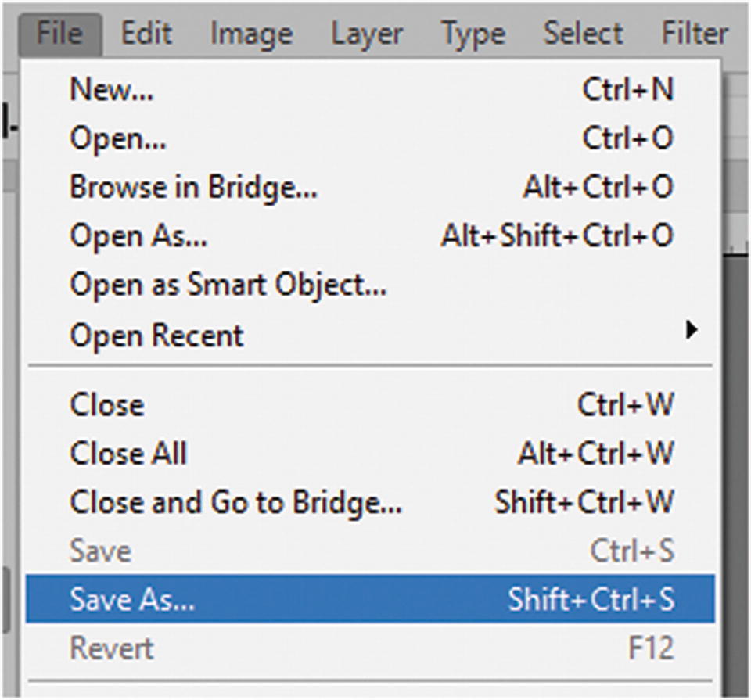The image size is (751, 700).
Task: Open the Layer menu
Action: click(365, 34)
